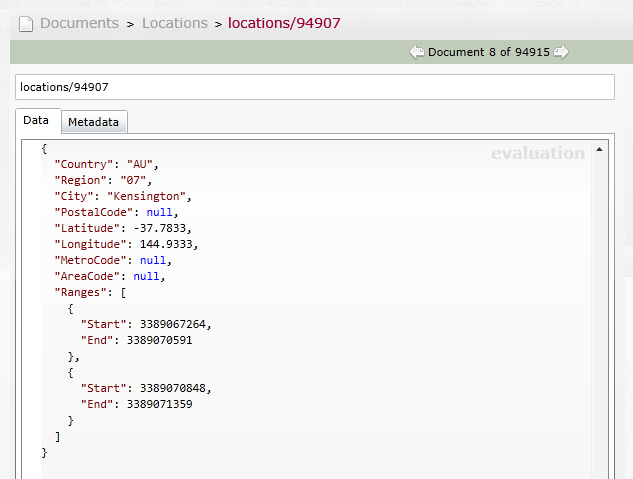633x479 pixels.
Task: Switch to the Metadata tab
Action: [94, 122]
